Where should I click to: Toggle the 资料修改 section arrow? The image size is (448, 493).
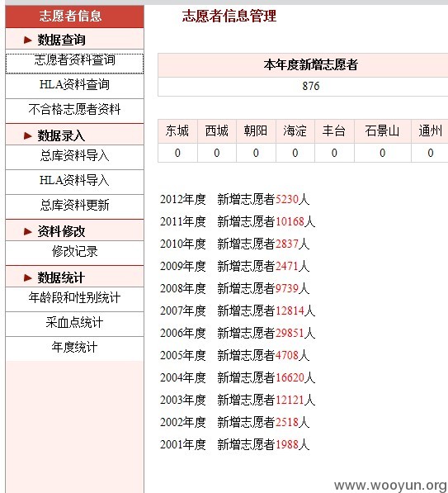click(x=28, y=231)
